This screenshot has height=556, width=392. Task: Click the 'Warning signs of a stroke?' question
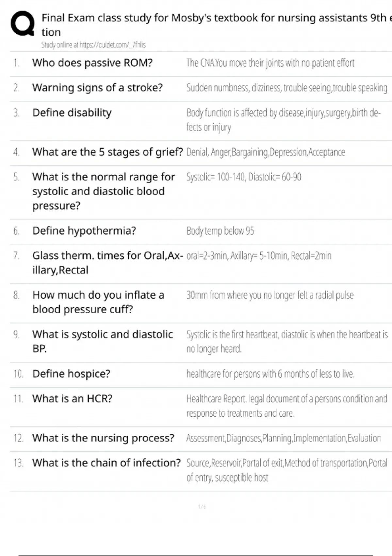97,88
